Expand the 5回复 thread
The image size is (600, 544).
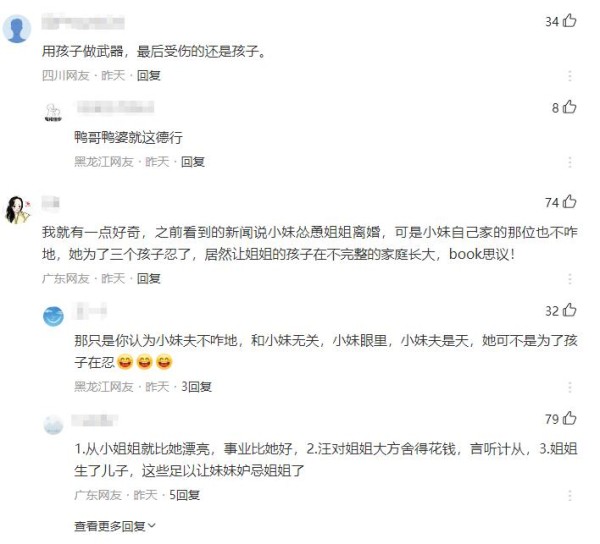tap(184, 495)
